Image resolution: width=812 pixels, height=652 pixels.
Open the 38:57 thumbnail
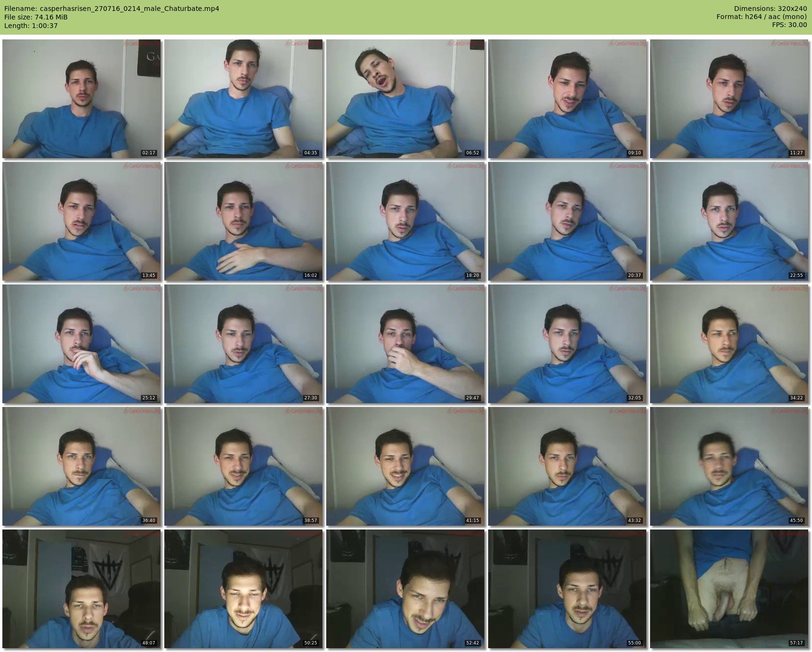[x=244, y=466]
